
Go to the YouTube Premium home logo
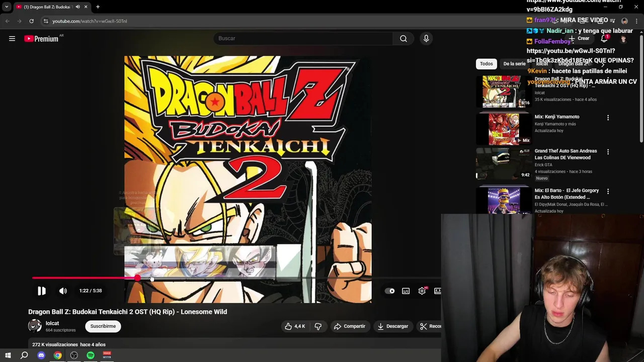[x=42, y=39]
